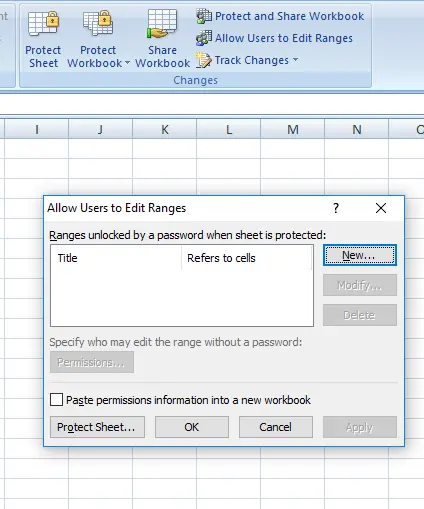Select the column J header

(x=100, y=129)
